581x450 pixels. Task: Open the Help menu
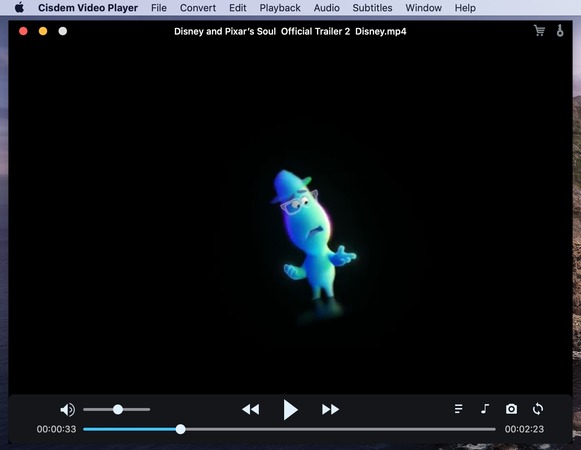click(x=465, y=8)
